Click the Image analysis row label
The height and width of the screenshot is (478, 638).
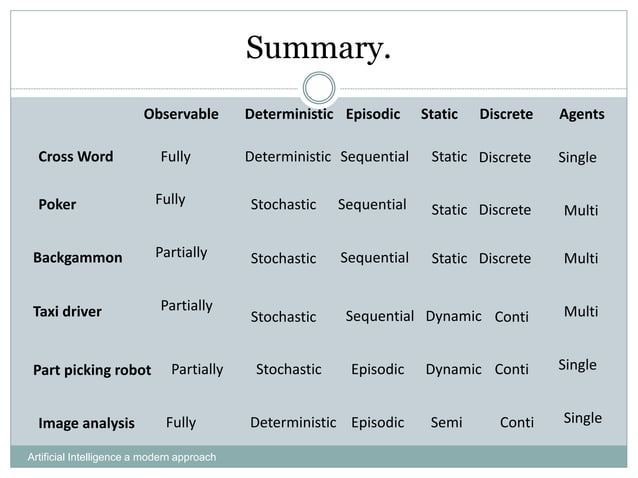(x=86, y=423)
